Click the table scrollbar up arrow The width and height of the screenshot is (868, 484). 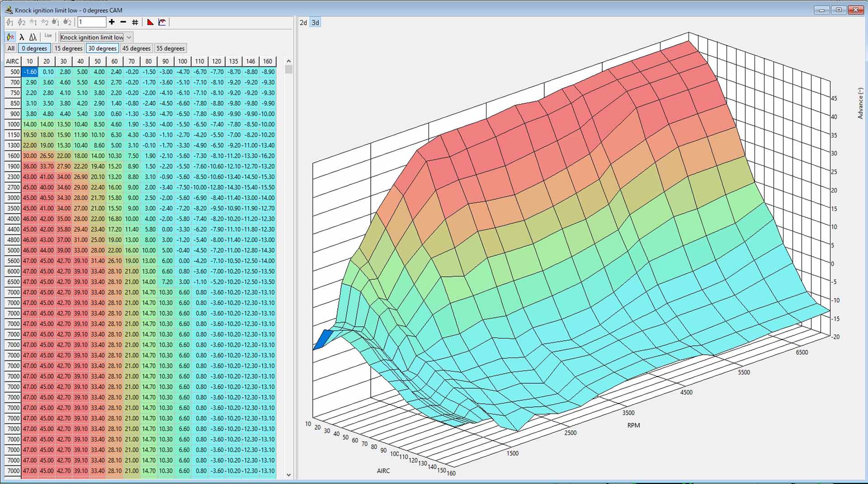coord(289,61)
